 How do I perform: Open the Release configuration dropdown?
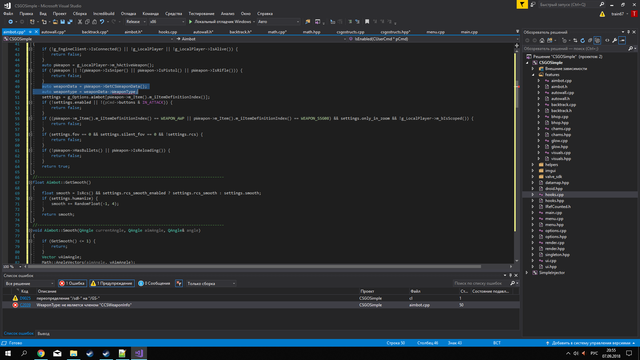(x=136, y=22)
